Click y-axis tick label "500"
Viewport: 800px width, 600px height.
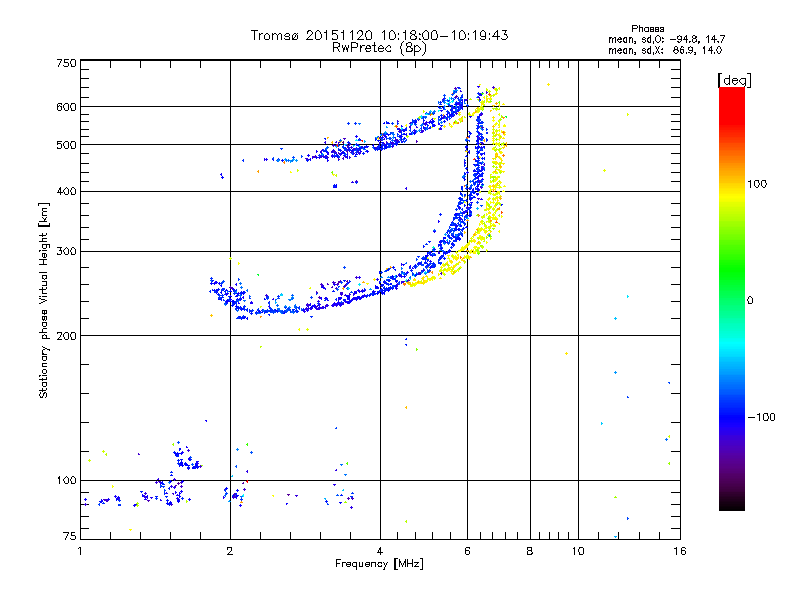pos(66,145)
